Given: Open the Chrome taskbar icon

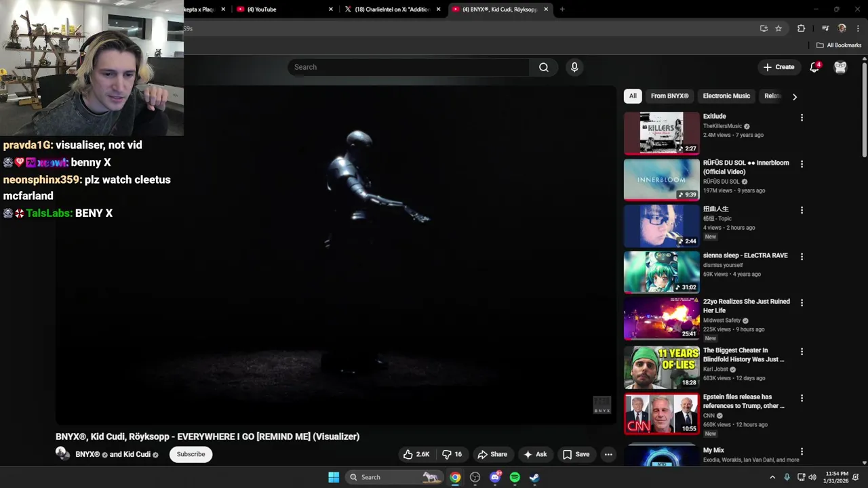Looking at the screenshot, I should (455, 477).
